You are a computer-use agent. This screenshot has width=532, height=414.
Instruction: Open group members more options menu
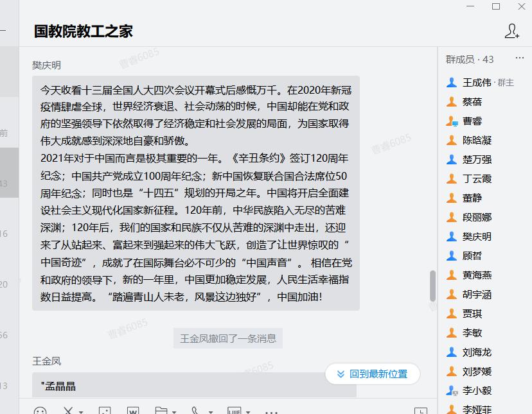519,59
